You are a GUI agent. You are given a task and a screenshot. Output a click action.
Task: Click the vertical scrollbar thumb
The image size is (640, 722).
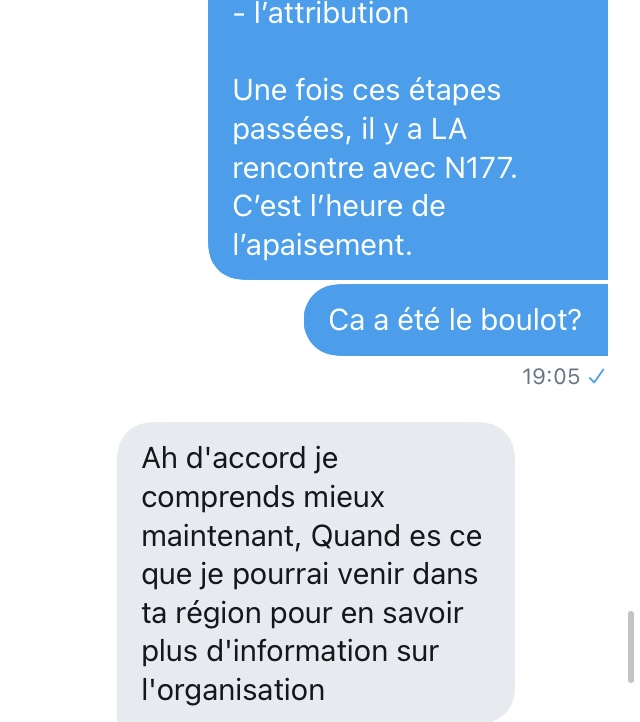(x=631, y=647)
